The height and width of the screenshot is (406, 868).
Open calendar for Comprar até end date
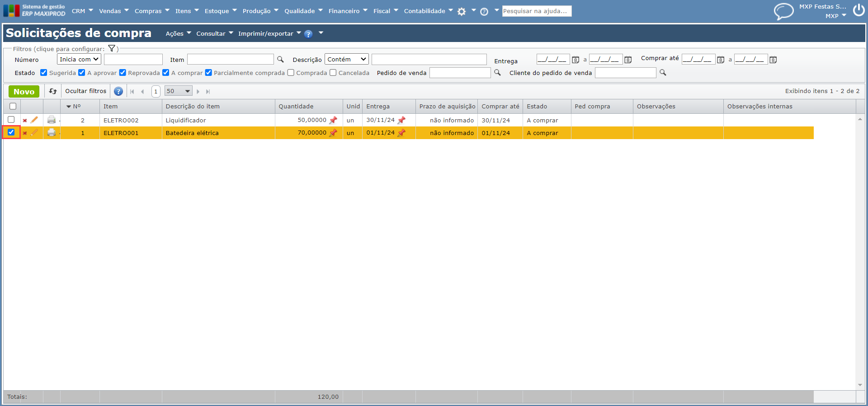click(773, 60)
